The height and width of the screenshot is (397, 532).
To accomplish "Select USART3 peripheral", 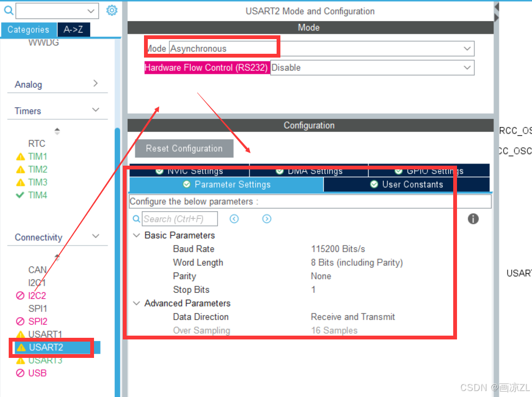I will tap(45, 360).
